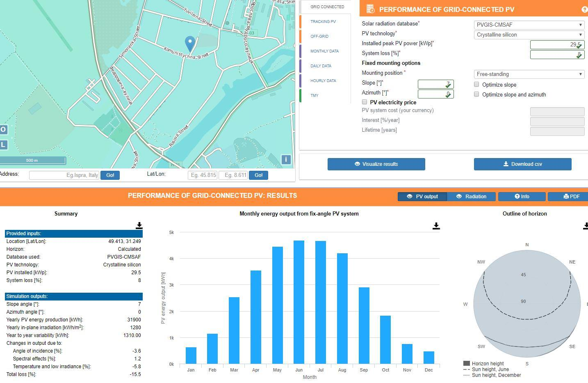Expand the PV technology dropdown
588x383 pixels.
tap(529, 35)
